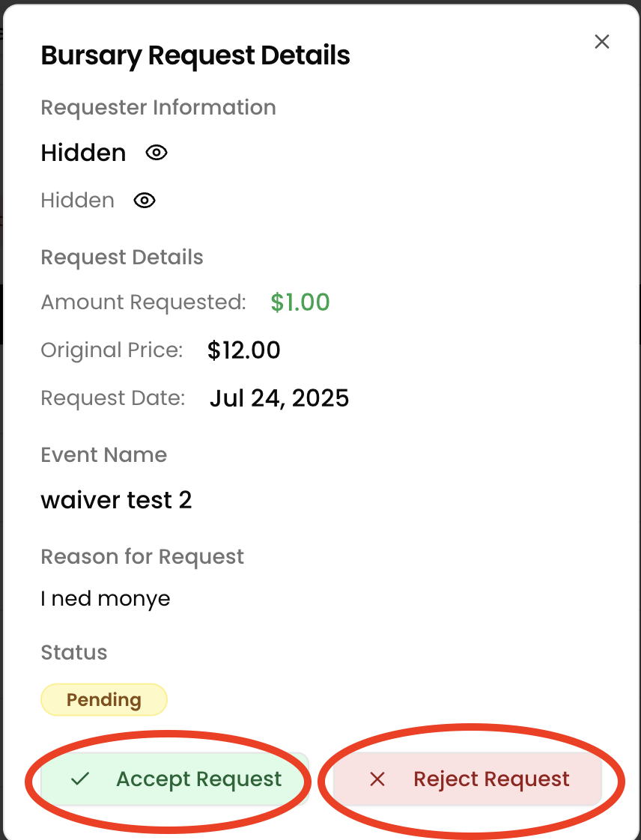Screen dimensions: 641x840
Task: Click the Accept Request button
Action: (174, 779)
